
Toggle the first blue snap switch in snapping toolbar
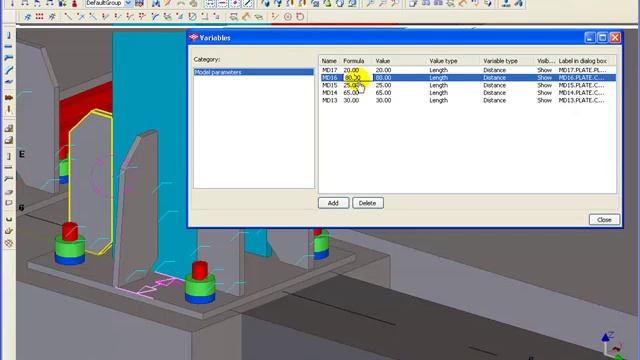(x=27, y=17)
